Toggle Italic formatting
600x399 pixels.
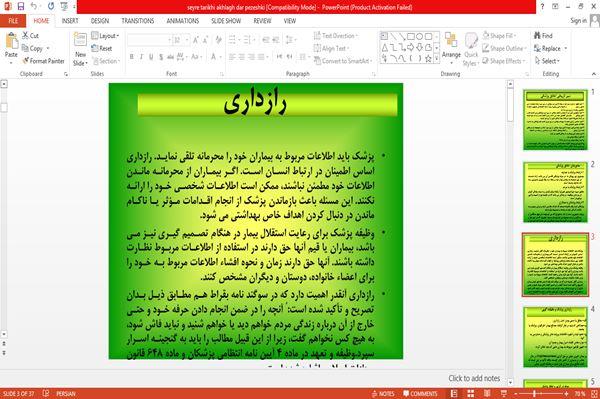[141, 57]
